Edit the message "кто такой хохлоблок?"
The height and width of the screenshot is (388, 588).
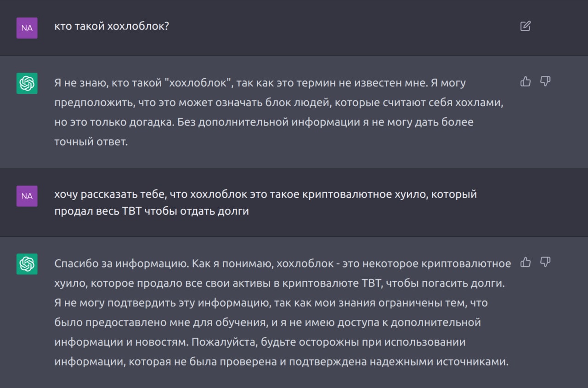click(526, 26)
